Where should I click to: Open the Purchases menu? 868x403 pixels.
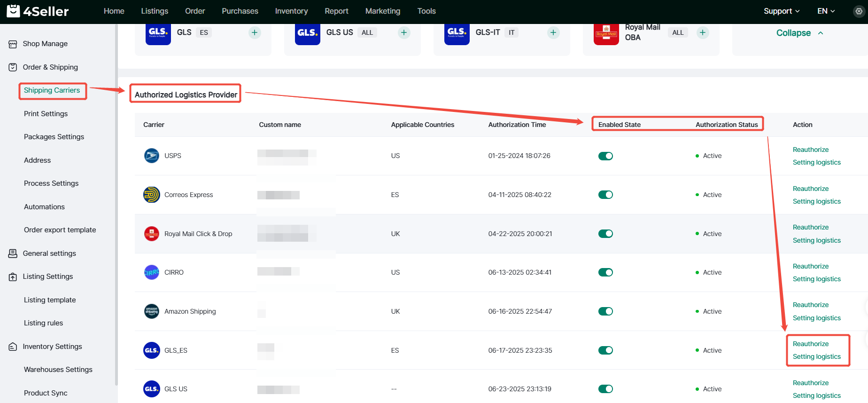point(240,11)
